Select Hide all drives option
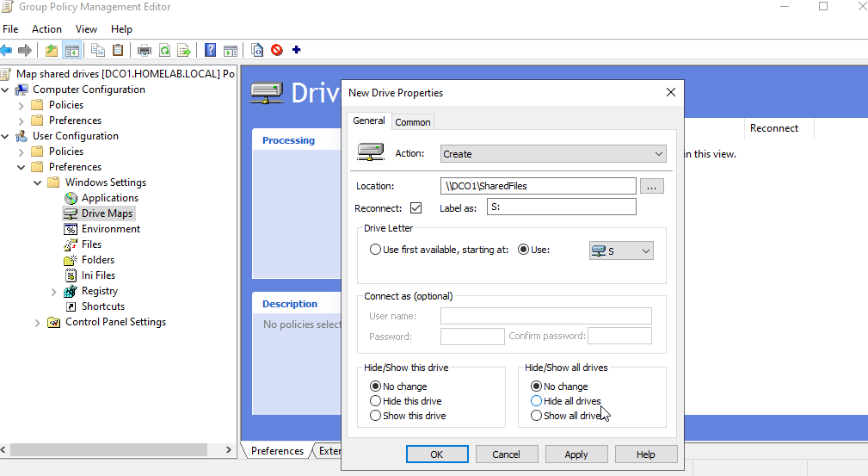 (536, 400)
